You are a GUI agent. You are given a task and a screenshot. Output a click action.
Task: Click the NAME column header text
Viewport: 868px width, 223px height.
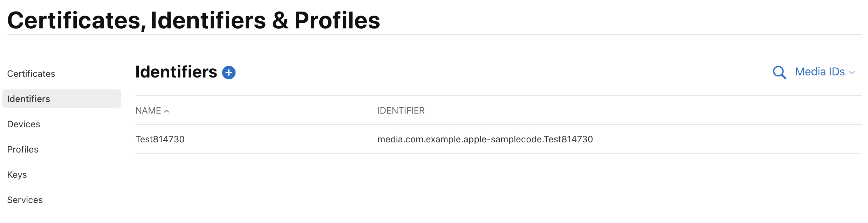click(x=148, y=111)
